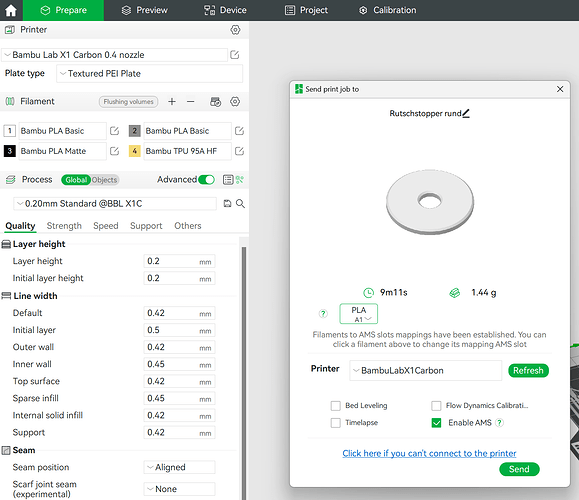
Task: Edit the Bambu Lab X1 Carbon printer preset
Action: point(235,55)
